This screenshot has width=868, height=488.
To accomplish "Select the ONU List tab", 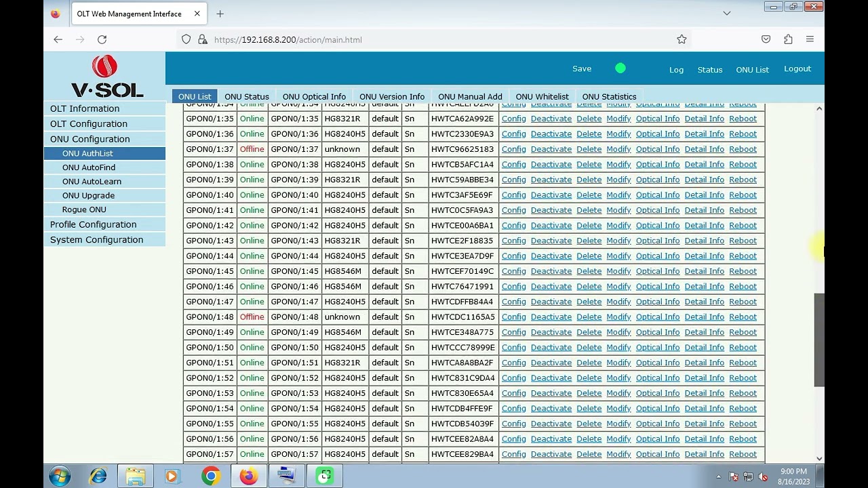I will tap(195, 97).
